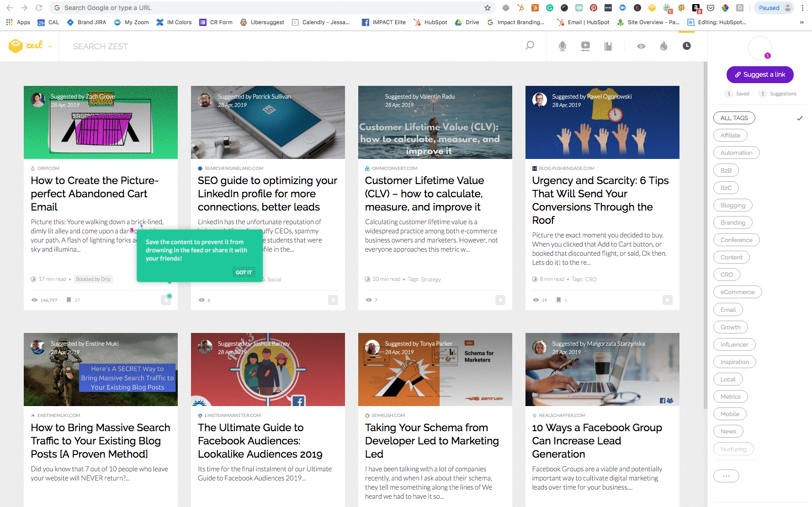Expand hidden bookmarks with the double-chevron arrow

(x=801, y=22)
